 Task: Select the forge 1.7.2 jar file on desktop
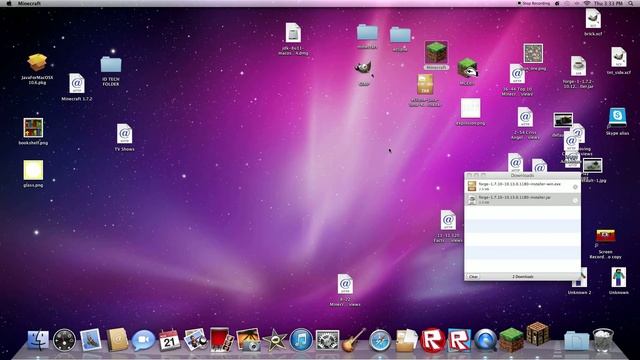point(578,67)
